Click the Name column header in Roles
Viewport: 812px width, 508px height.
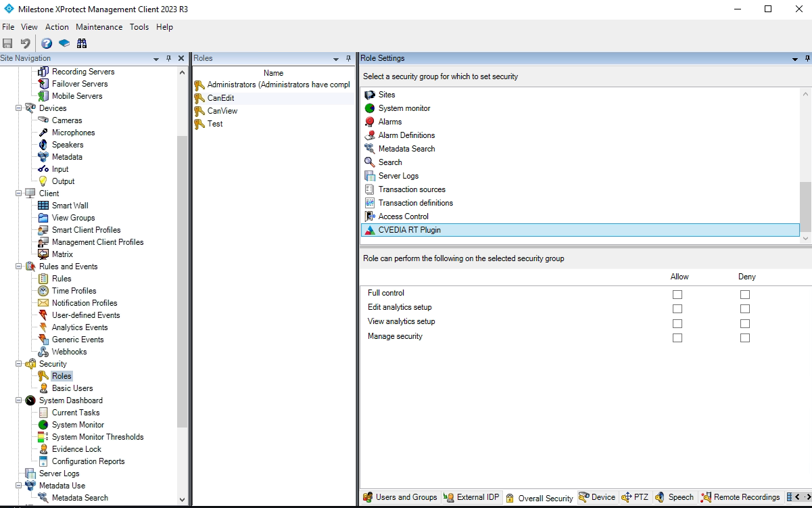coord(273,73)
